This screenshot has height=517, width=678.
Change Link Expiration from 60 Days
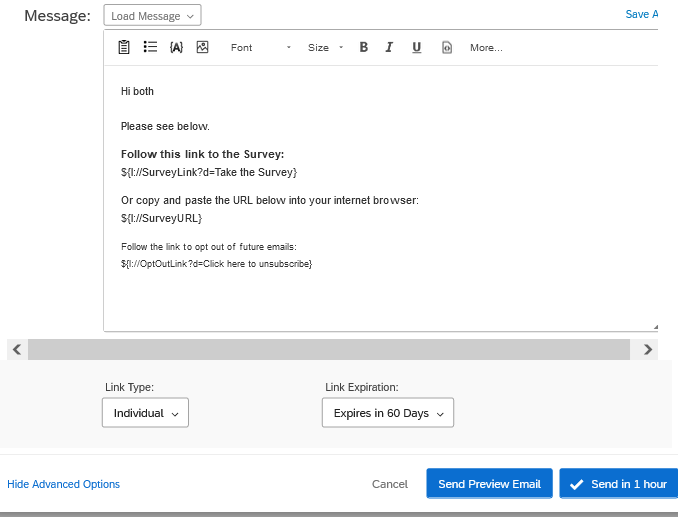[387, 413]
